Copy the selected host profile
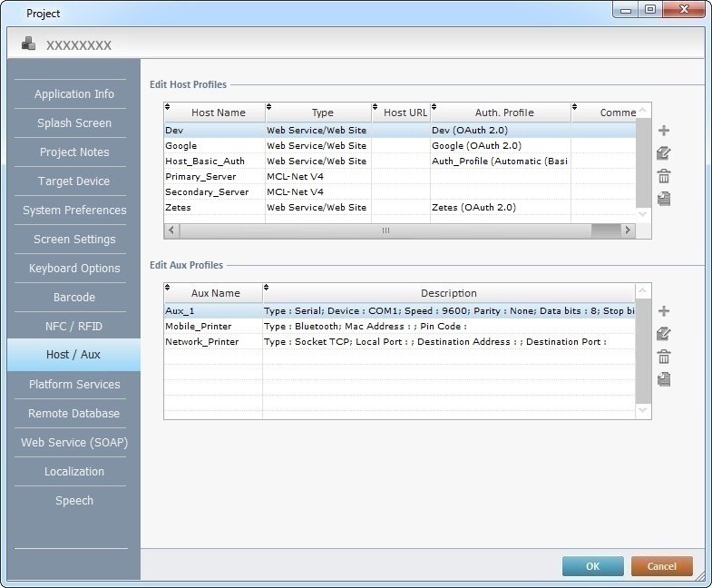 [x=664, y=199]
